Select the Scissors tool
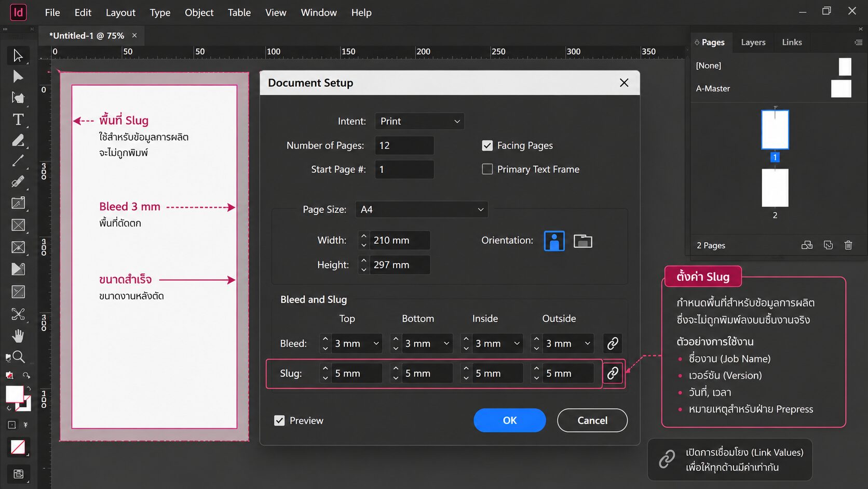This screenshot has height=489, width=868. 18,314
